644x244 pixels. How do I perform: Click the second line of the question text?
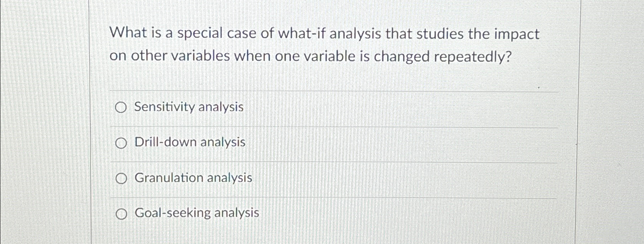[x=311, y=57]
